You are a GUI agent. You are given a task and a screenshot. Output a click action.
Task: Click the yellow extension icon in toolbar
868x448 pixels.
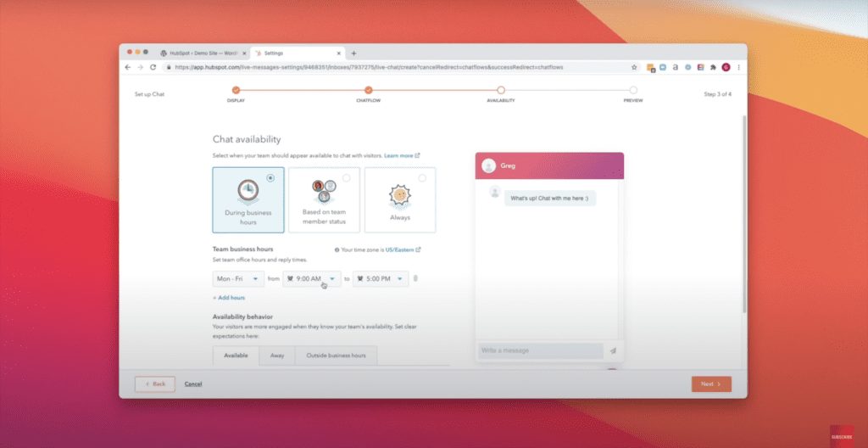tap(650, 67)
